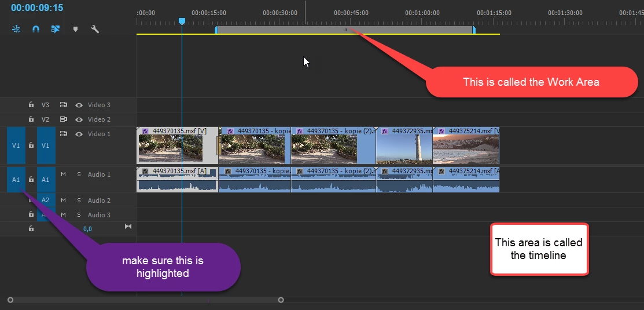Viewport: 644px width, 310px height.
Task: Toggle the lock on Video 2 track
Action: pyautogui.click(x=31, y=119)
